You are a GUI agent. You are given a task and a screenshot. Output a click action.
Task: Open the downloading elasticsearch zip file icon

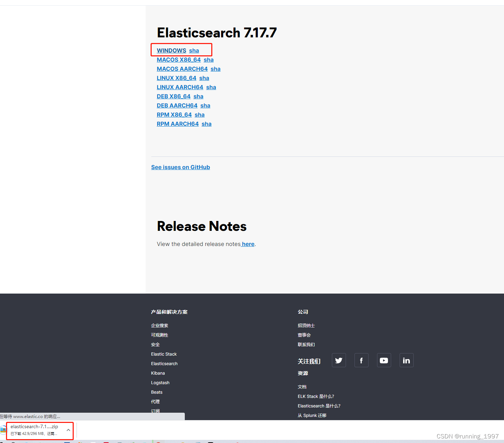pyautogui.click(x=4, y=430)
